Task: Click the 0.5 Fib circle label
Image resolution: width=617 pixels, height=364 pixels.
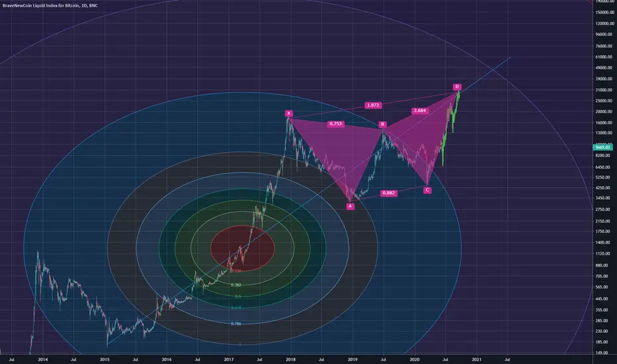Action: (x=238, y=296)
